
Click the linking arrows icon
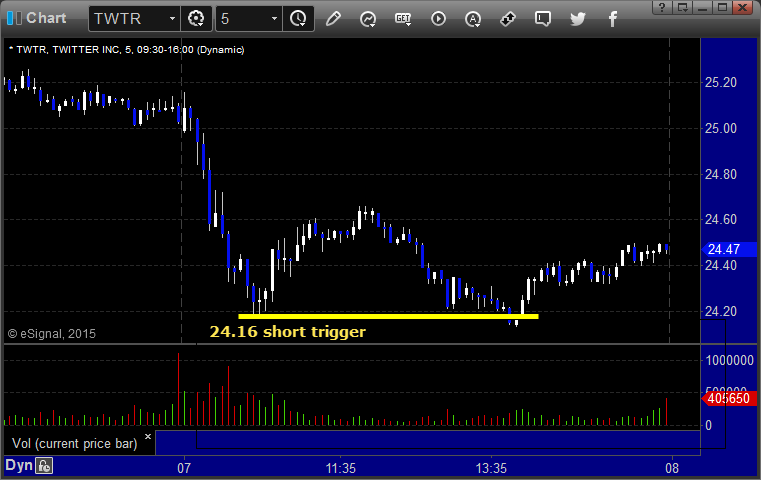[x=508, y=19]
